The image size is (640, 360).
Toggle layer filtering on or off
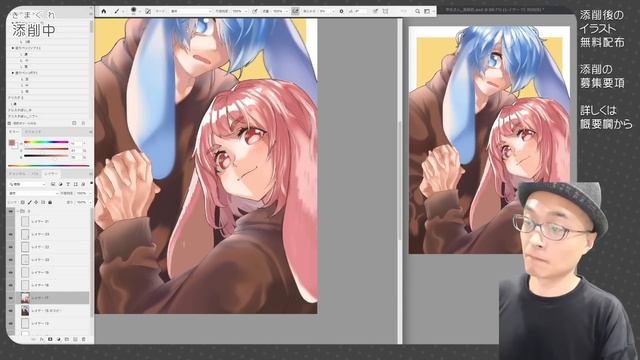tap(91, 184)
